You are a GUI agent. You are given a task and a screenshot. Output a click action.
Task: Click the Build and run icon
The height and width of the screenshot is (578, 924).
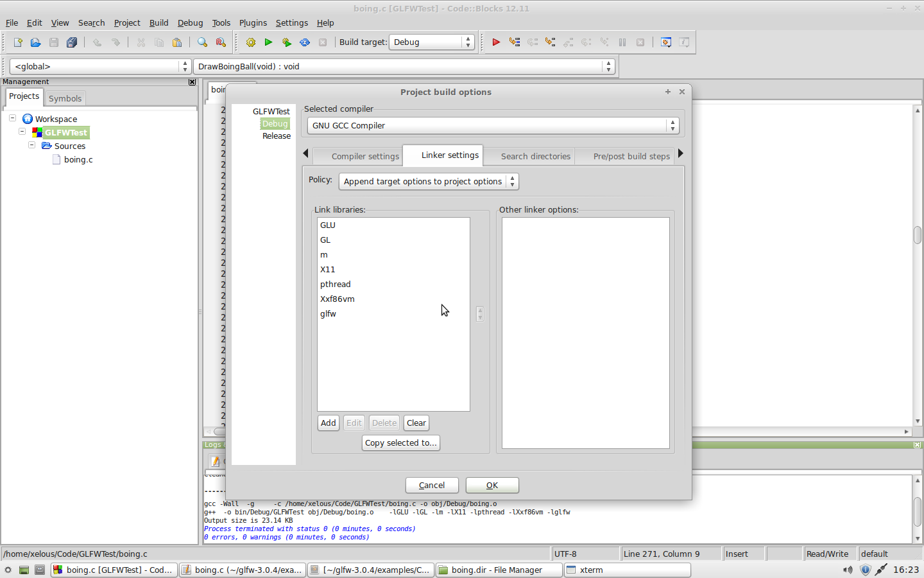287,42
